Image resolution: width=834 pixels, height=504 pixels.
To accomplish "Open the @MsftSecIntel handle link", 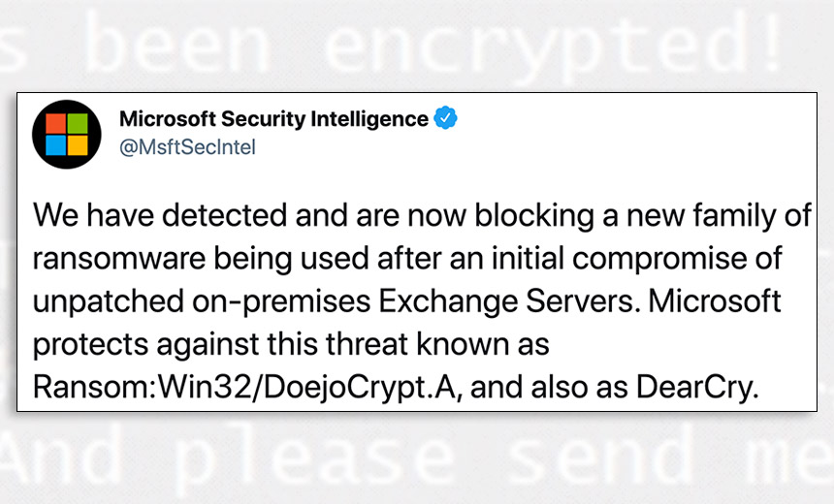I will pos(187,147).
